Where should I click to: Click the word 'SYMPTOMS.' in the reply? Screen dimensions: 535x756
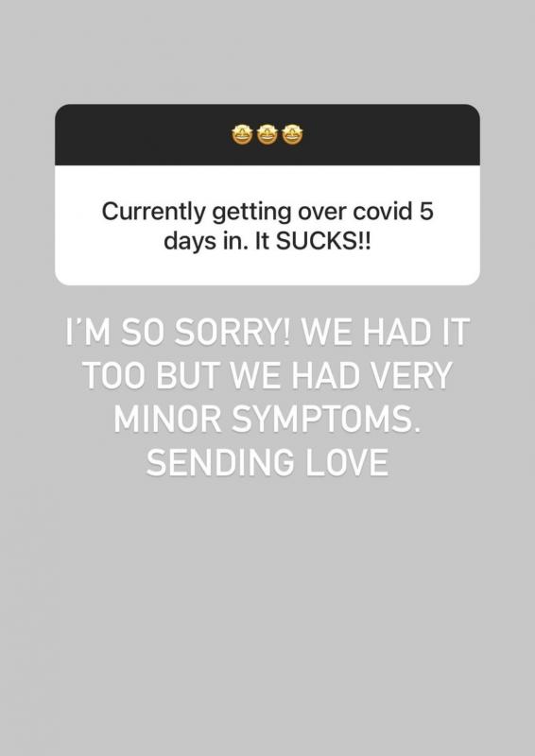pos(327,419)
